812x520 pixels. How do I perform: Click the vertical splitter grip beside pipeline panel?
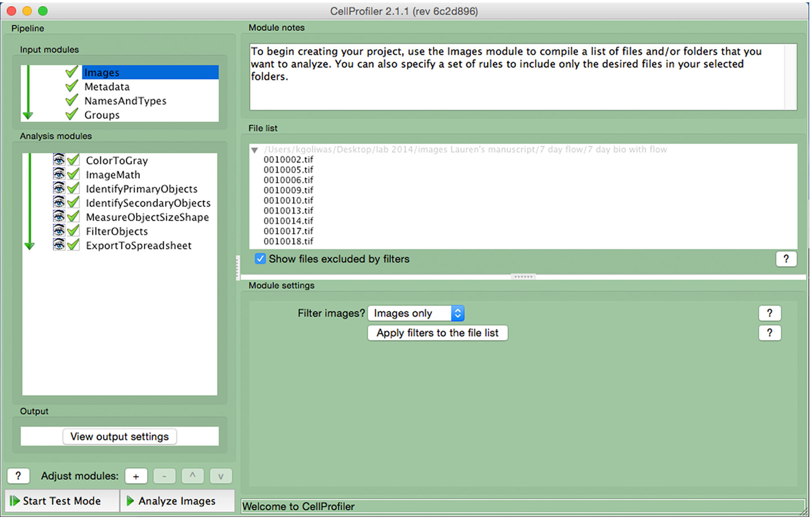click(x=238, y=268)
